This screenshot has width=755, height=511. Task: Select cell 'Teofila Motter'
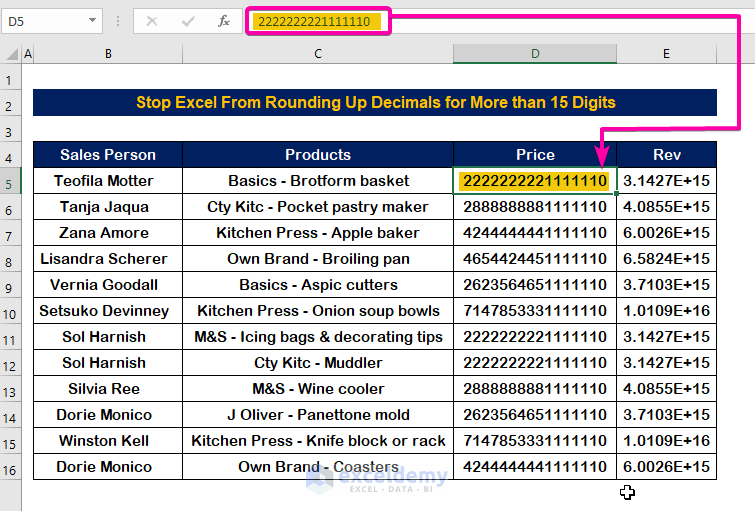tap(108, 181)
